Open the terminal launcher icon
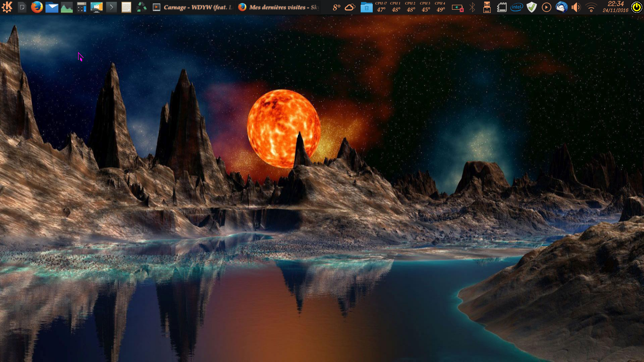 tap(111, 7)
